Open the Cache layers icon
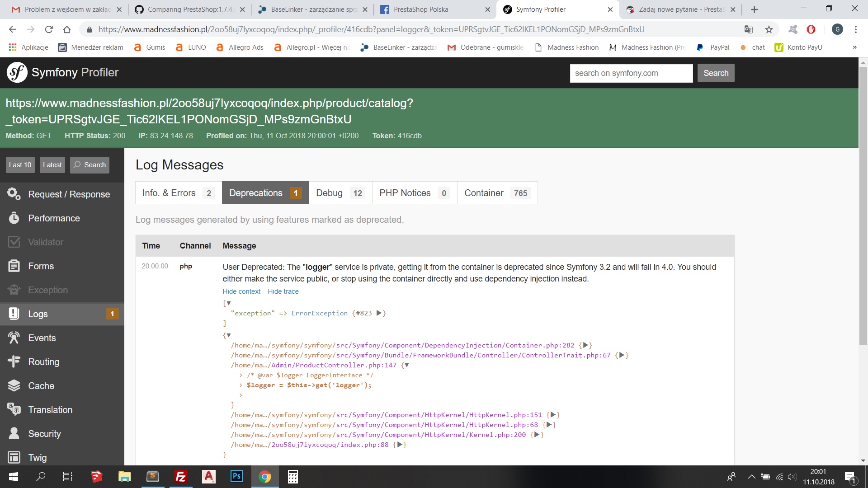Screen dimensions: 868x488 [14, 386]
